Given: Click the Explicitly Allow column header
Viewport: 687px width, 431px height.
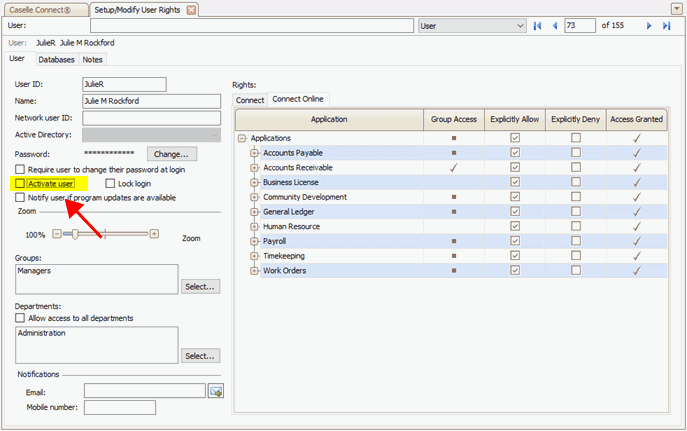Looking at the screenshot, I should (x=515, y=119).
